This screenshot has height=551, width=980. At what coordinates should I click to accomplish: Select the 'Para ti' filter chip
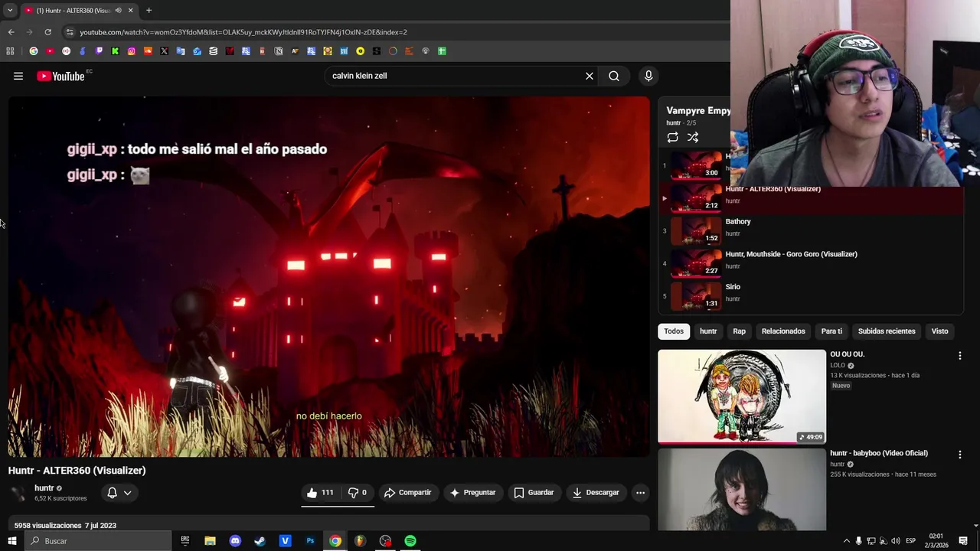coord(831,331)
